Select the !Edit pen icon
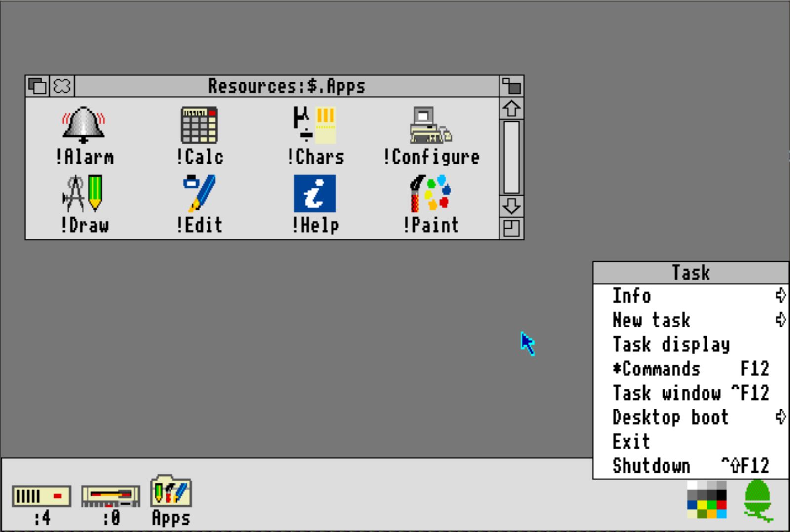 tap(199, 193)
